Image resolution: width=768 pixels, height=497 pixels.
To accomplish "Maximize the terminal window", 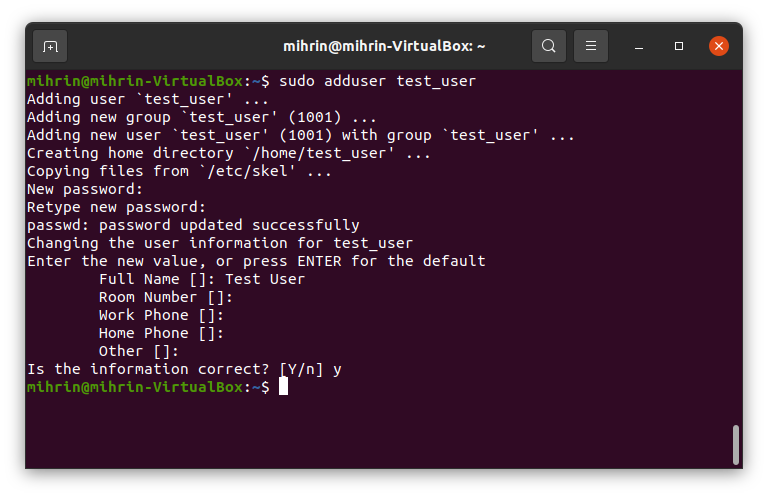I will click(x=679, y=46).
